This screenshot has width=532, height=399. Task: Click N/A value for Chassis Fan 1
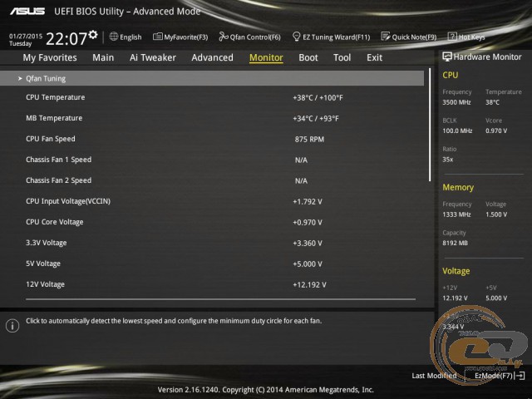pyautogui.click(x=301, y=160)
